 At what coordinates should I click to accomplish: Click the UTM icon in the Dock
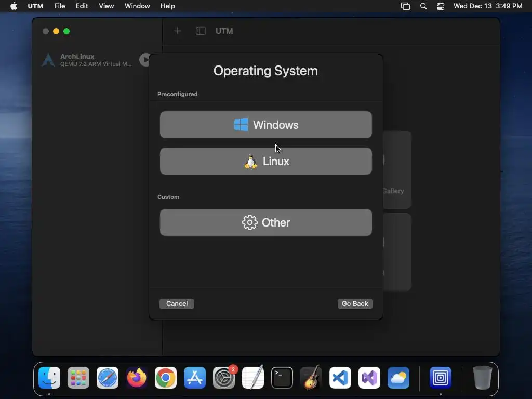441,378
